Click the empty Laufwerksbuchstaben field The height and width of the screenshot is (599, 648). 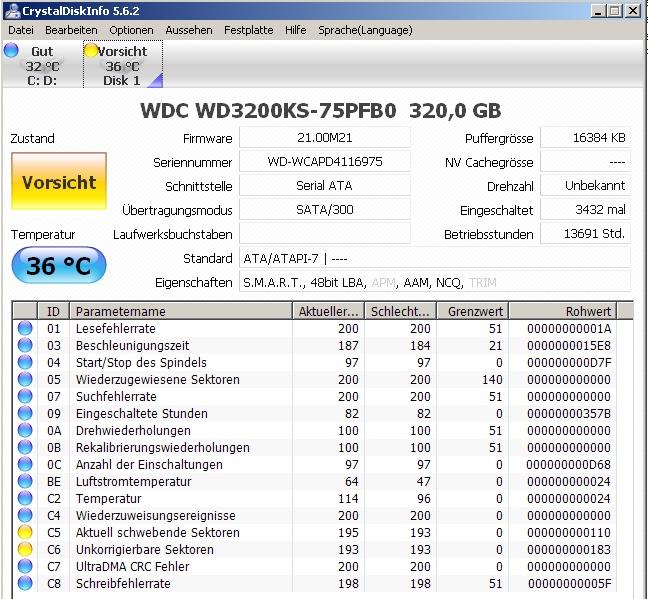[324, 234]
